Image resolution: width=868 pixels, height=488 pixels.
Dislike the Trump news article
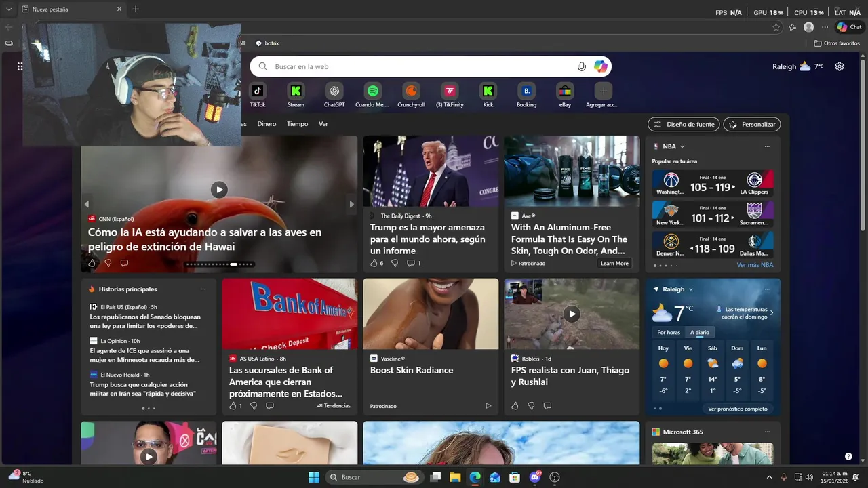pos(395,263)
